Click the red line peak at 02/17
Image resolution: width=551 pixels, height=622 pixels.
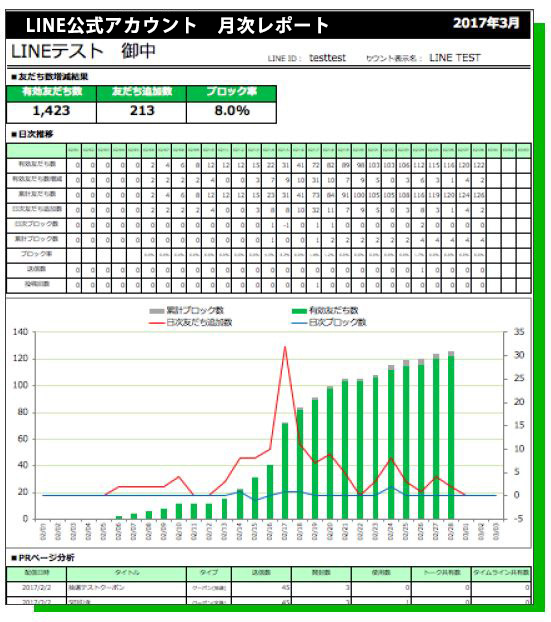pyautogui.click(x=285, y=347)
